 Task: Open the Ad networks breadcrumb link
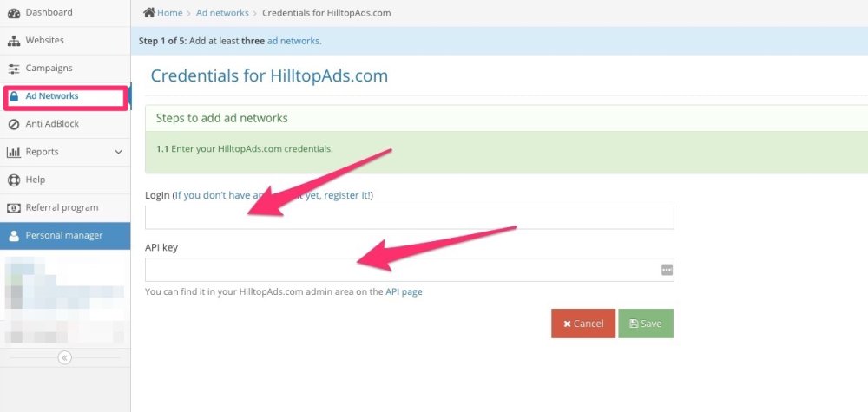coord(222,13)
